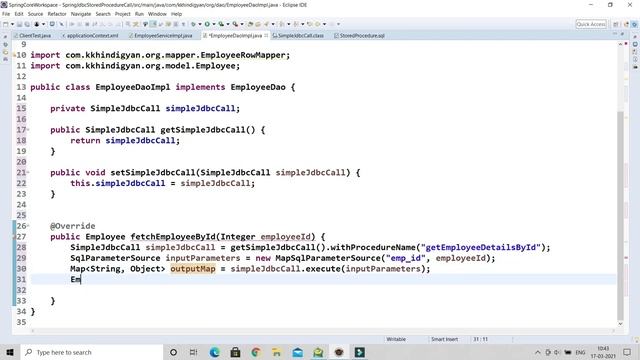Screen dimensions: 640x360
Task: Open Microsoft Edge from the taskbar
Action: coord(214,352)
